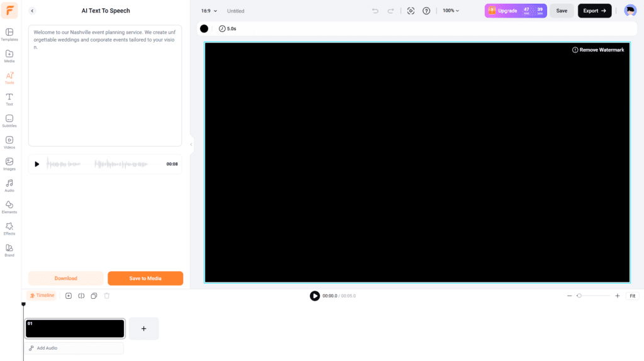Viewport: 644px width, 361px height.
Task: Click Save to Media button
Action: 145,278
